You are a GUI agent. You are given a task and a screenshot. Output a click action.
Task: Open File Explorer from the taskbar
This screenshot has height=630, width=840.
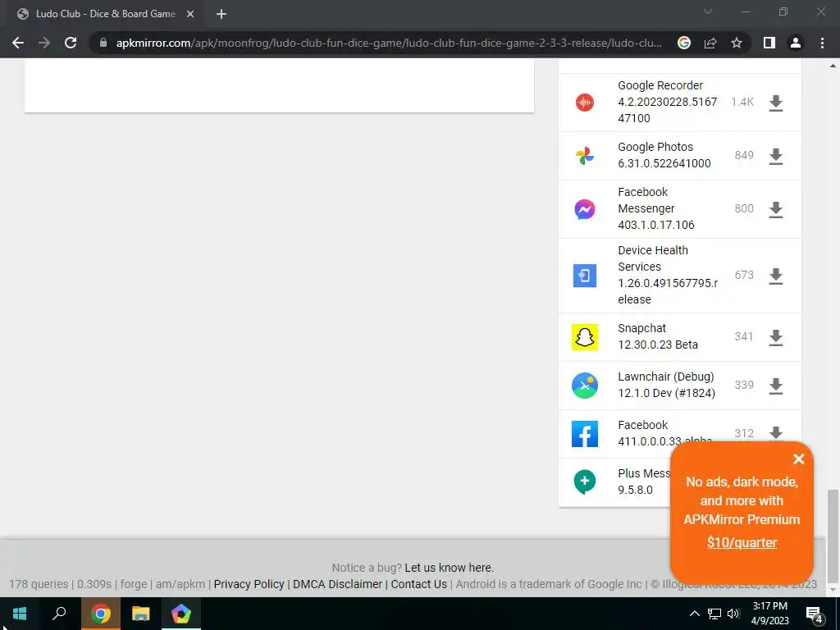(x=141, y=614)
